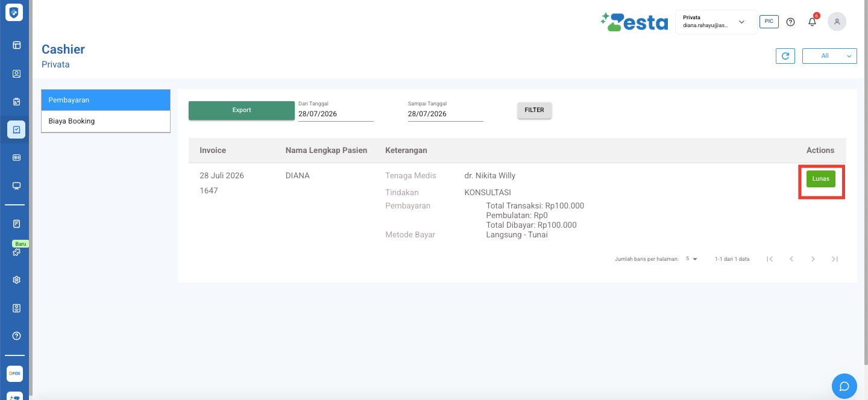Change rows per page dropdown showing 5

point(691,259)
